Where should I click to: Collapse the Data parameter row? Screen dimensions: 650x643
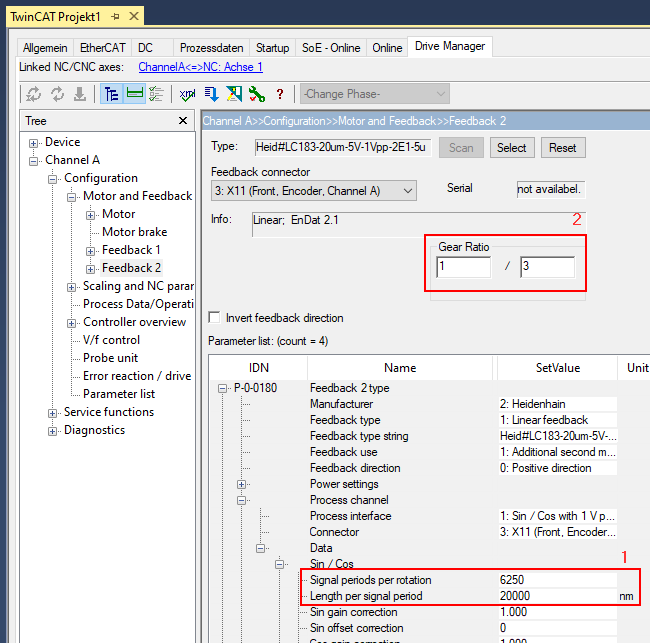[x=260, y=548]
